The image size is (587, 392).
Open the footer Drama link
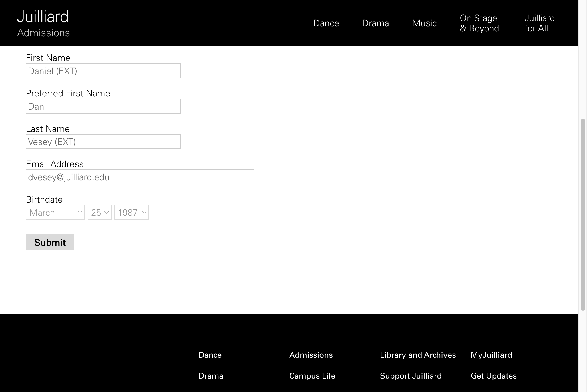coord(211,376)
